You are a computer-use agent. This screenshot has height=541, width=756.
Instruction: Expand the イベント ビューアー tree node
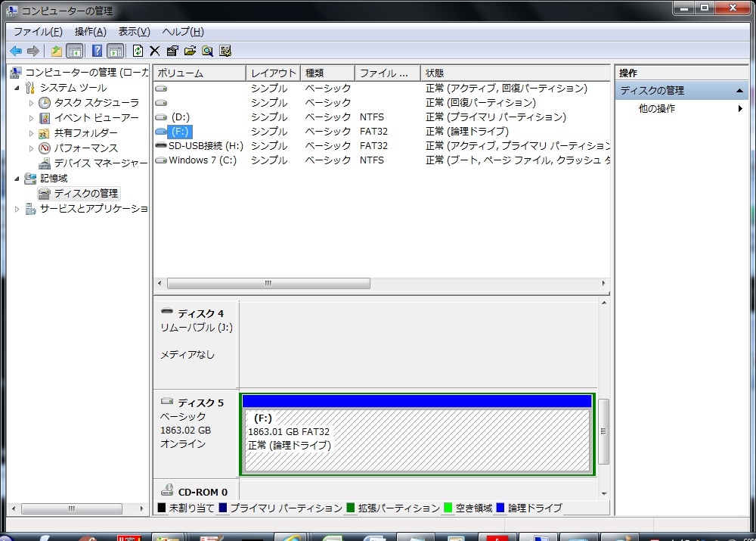click(x=31, y=118)
